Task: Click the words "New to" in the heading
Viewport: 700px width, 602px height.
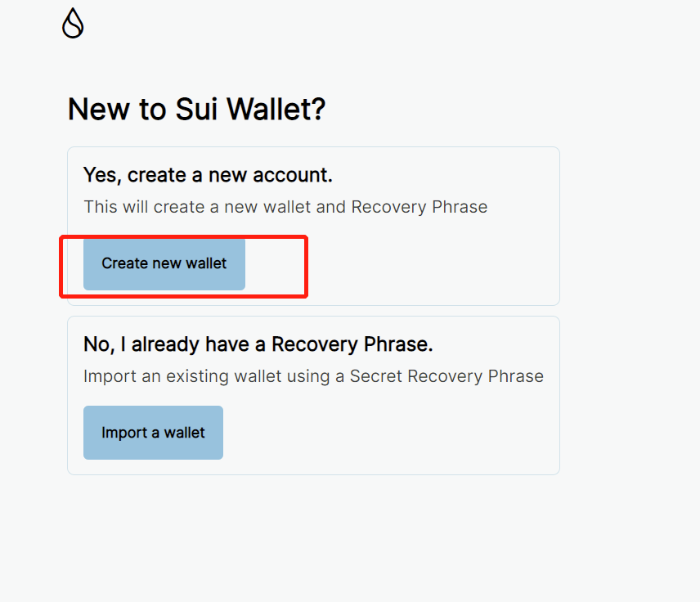Action: point(117,110)
